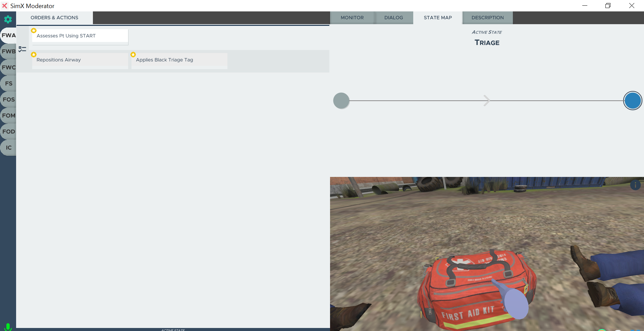Open the DESCRIPTION tab
The image size is (644, 331).
(487, 18)
